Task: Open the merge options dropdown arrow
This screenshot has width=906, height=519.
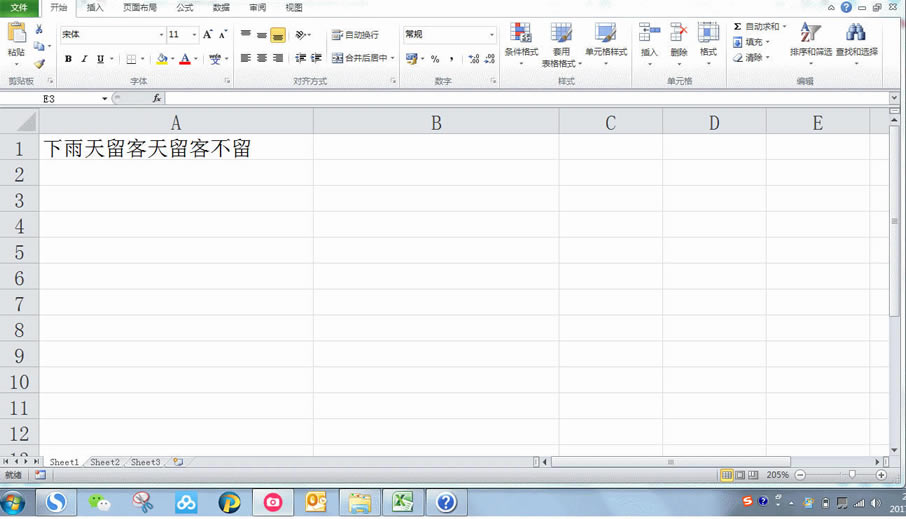Action: 393,58
